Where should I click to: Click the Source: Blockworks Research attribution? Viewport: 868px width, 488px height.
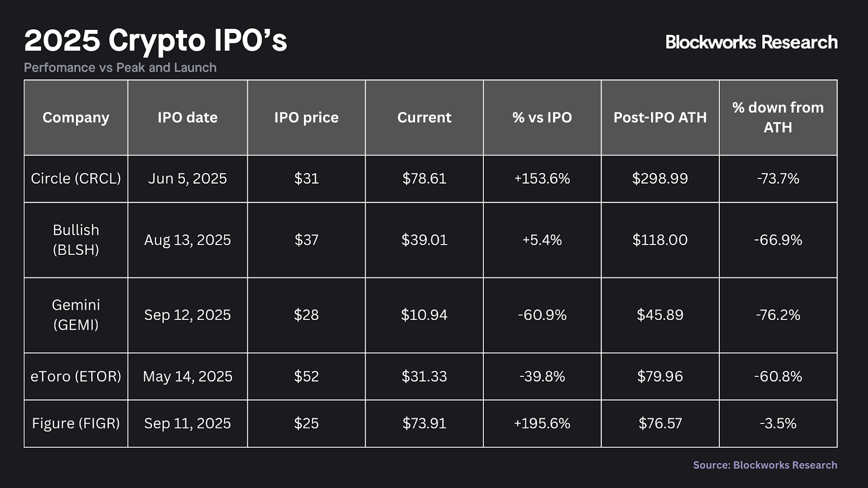[765, 465]
